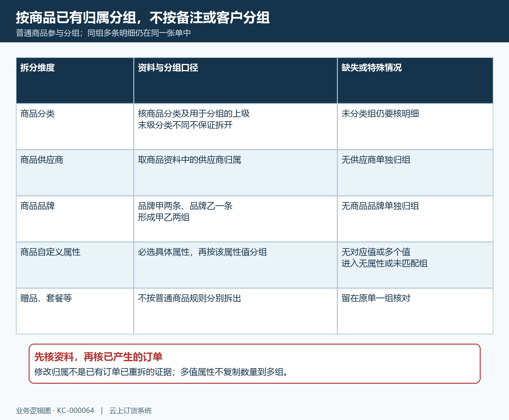The height and width of the screenshot is (420, 509).
Task: Select the 商品分类 row label
Action: (x=38, y=114)
